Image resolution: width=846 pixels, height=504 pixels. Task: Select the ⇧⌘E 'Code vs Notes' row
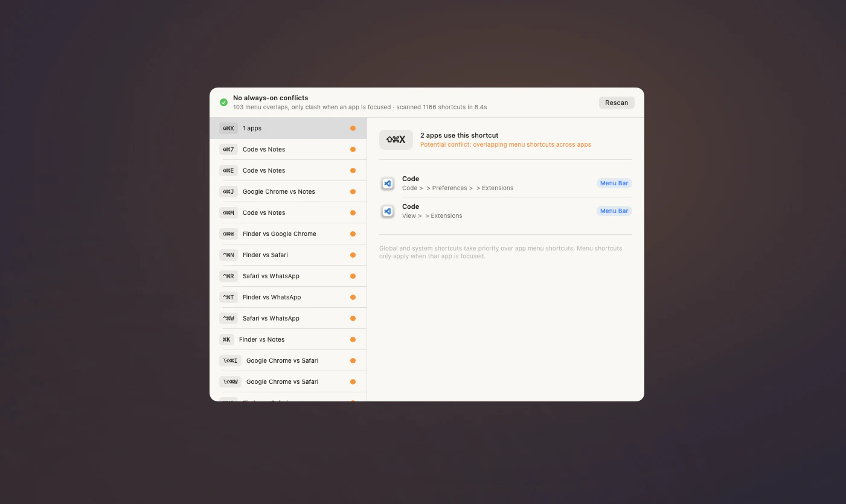point(288,170)
